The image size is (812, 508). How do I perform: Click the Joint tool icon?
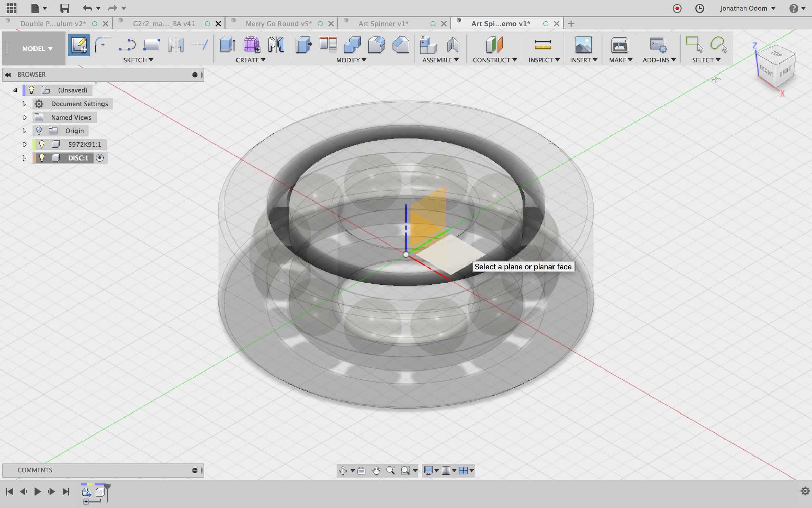coord(453,45)
